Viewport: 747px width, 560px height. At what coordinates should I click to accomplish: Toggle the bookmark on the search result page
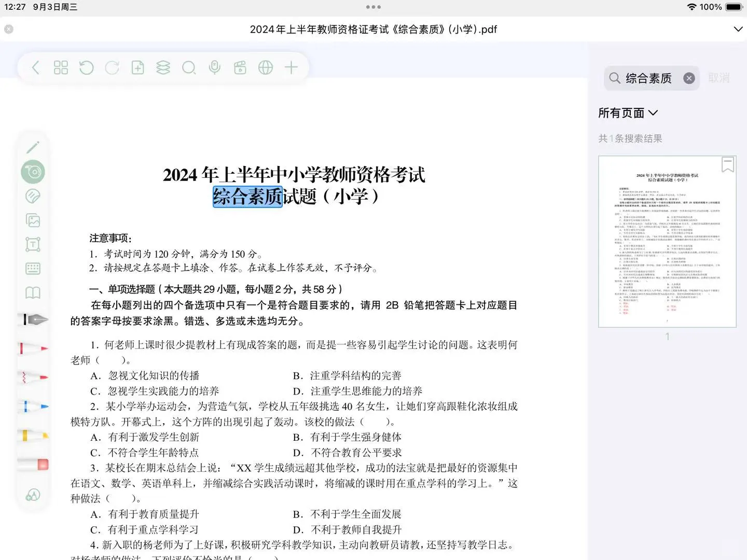point(728,164)
